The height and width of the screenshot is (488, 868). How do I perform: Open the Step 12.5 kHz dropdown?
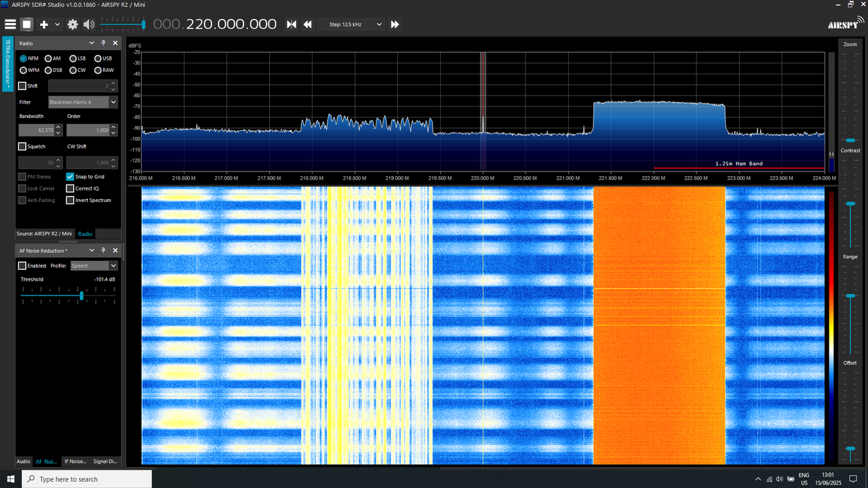click(x=352, y=24)
